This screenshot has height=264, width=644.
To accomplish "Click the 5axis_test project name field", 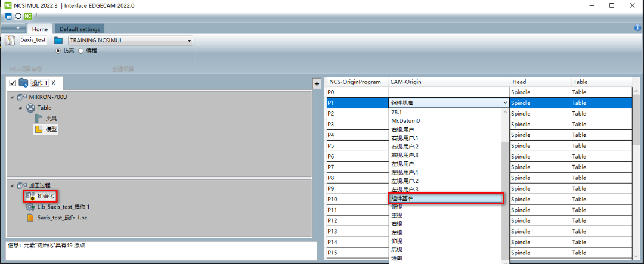I will click(x=33, y=41).
